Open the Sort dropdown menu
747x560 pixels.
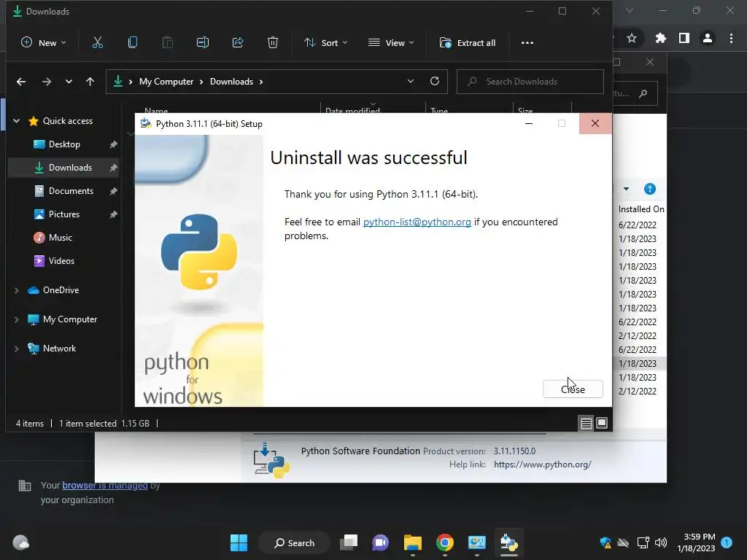click(326, 42)
